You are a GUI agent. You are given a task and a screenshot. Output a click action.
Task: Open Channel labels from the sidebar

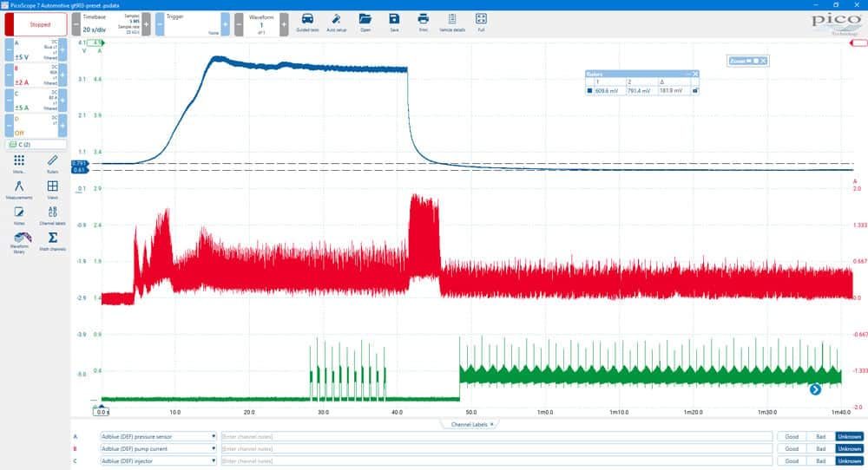click(x=53, y=216)
